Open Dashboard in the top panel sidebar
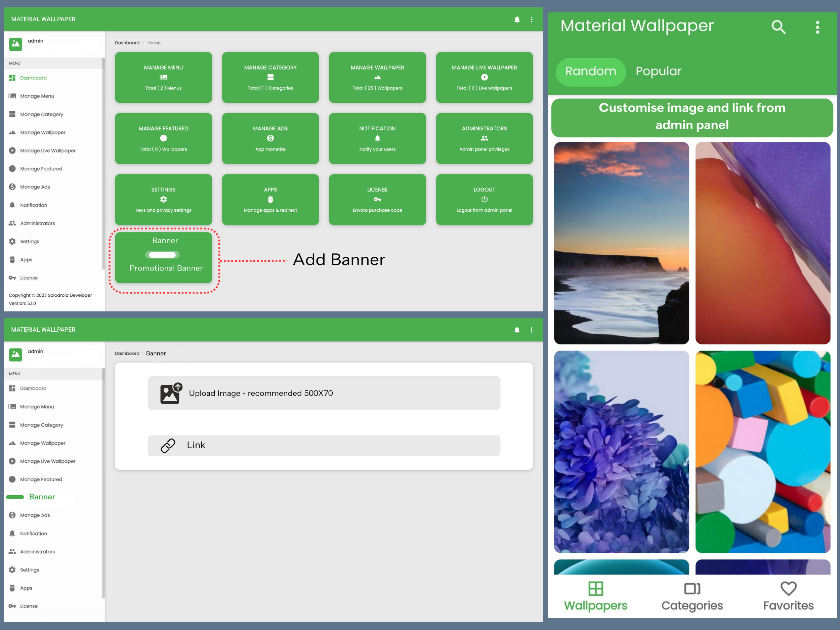840x630 pixels. point(53,78)
